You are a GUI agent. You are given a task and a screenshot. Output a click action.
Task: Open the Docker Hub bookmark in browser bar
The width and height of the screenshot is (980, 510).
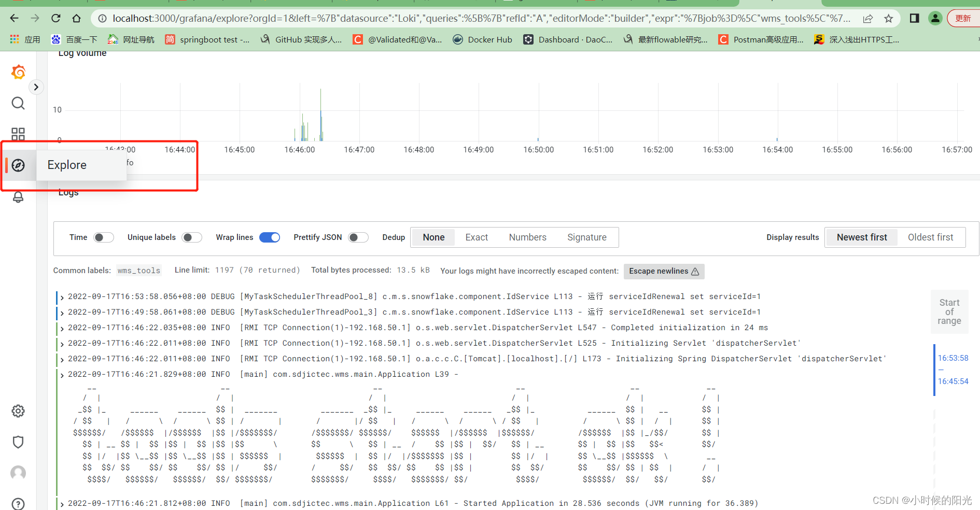(482, 39)
